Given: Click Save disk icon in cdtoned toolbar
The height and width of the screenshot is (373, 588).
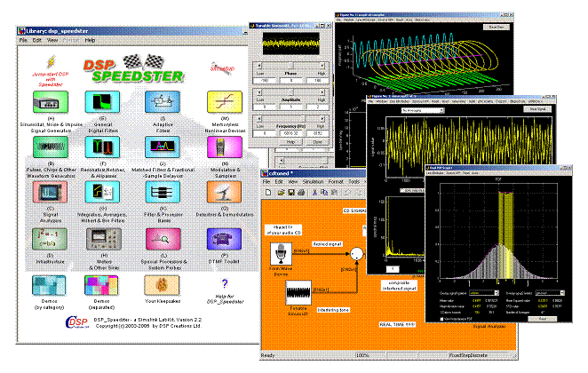Looking at the screenshot, I should (x=291, y=193).
